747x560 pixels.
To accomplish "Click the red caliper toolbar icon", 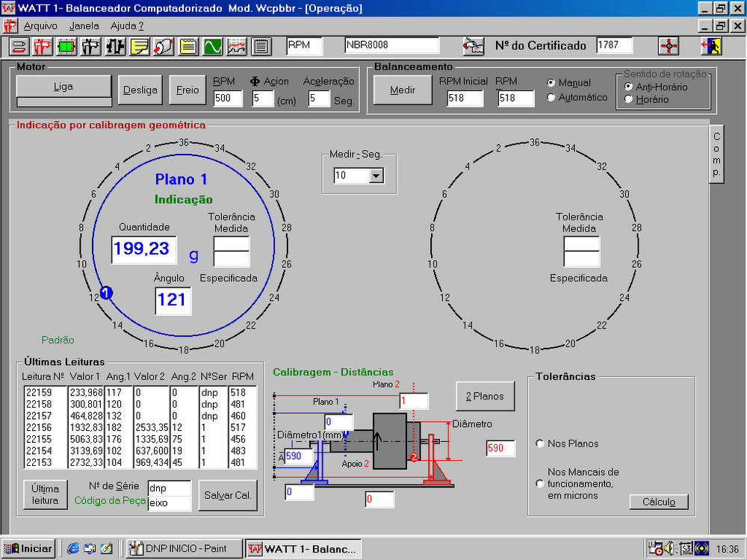I will pos(43,46).
